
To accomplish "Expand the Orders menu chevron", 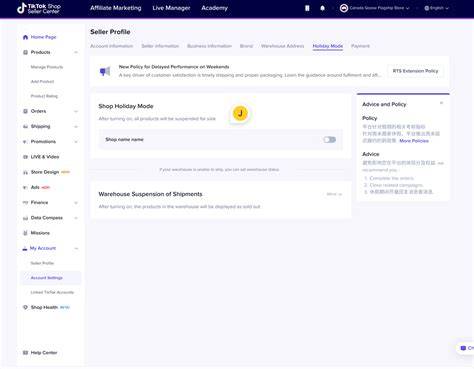I will pos(76,111).
